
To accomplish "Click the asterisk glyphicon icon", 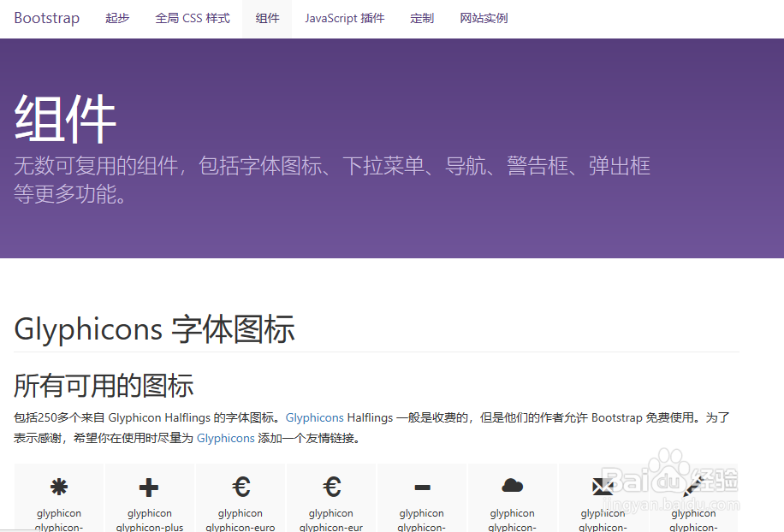I will pos(59,487).
